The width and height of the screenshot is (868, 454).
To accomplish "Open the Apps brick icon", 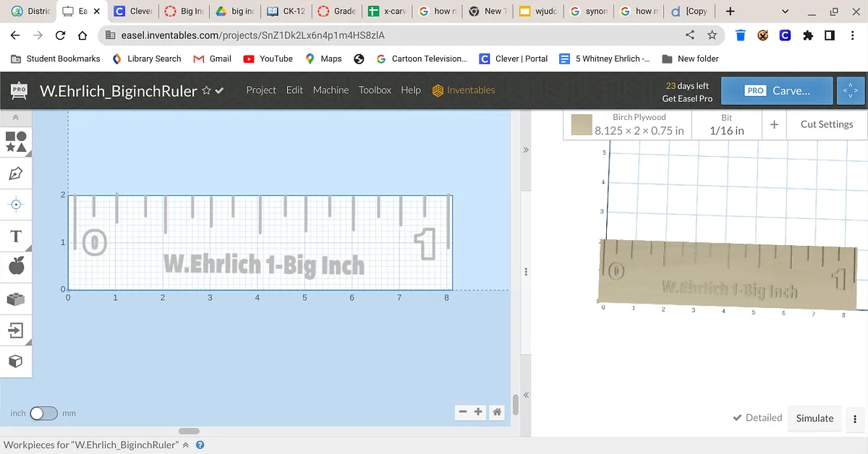I will [x=16, y=299].
